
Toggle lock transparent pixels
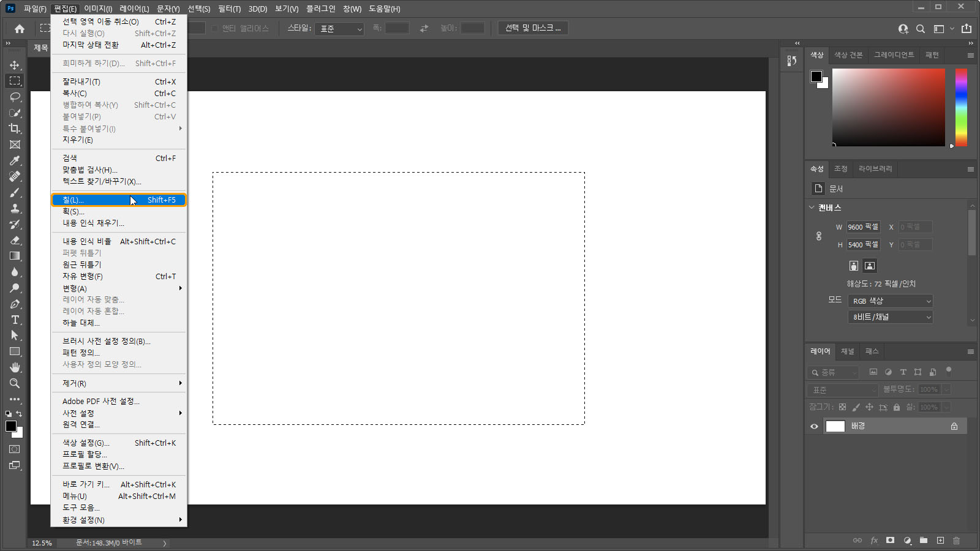click(x=843, y=407)
